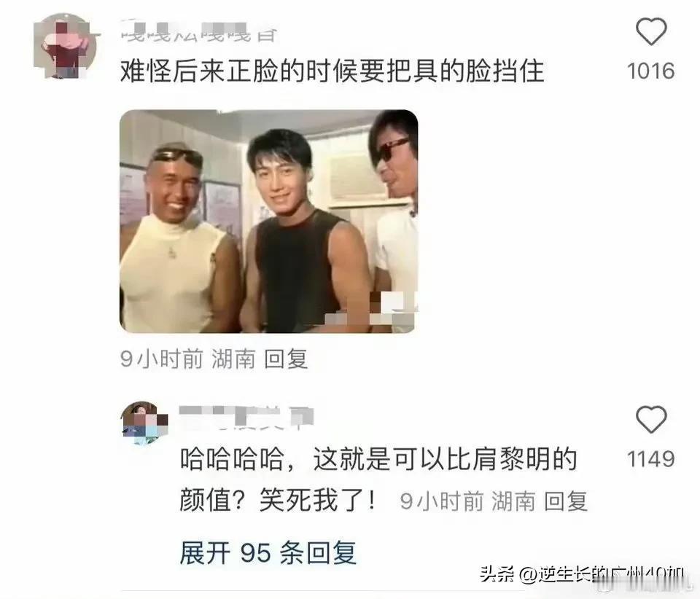700x599 pixels.
Task: Open the reply commenter's round avatar
Action: 144,423
